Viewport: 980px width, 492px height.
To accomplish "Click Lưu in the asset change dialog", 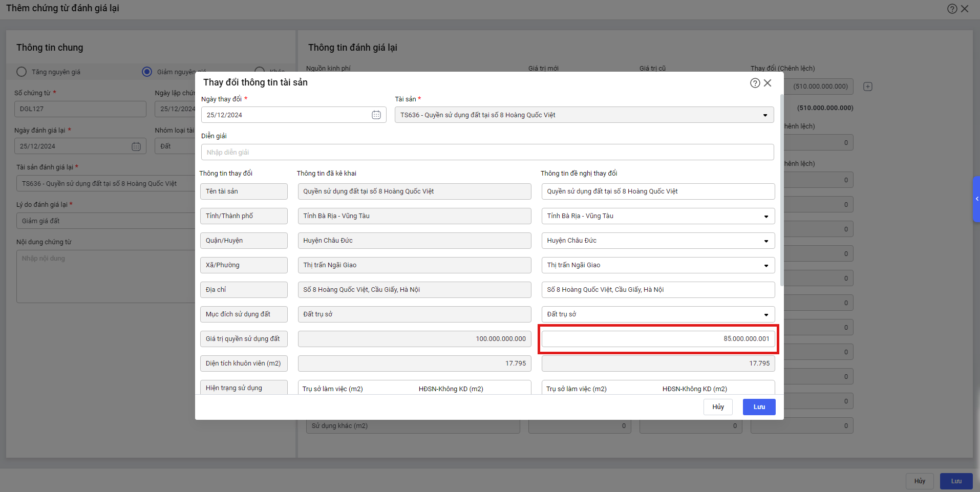I will 759,407.
